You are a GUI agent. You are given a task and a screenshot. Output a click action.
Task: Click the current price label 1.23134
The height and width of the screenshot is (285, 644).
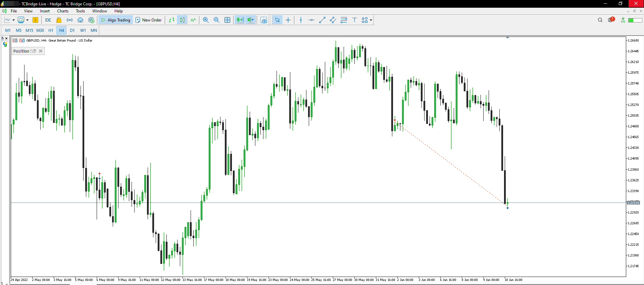pyautogui.click(x=633, y=203)
